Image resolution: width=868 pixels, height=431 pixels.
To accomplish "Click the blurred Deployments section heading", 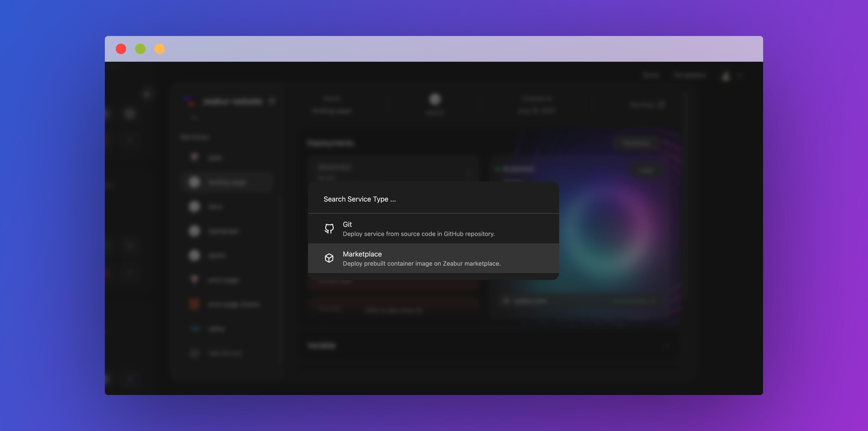I will click(330, 143).
